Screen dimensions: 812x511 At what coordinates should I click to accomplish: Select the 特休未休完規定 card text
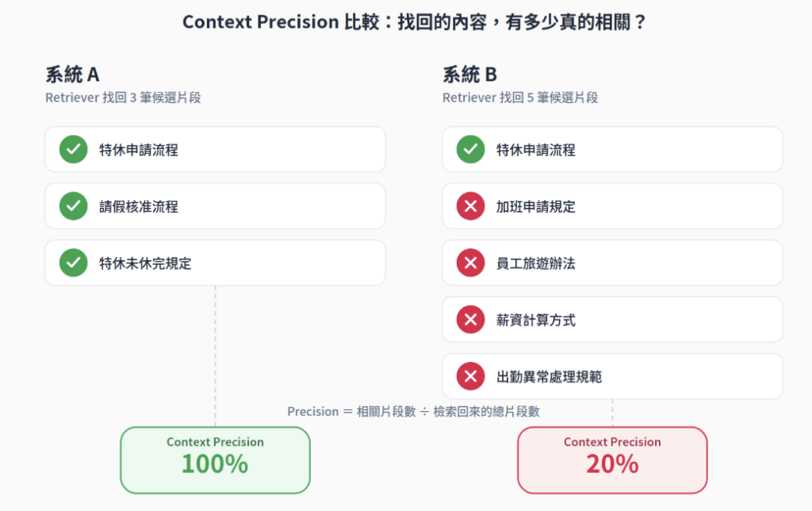pyautogui.click(x=146, y=263)
